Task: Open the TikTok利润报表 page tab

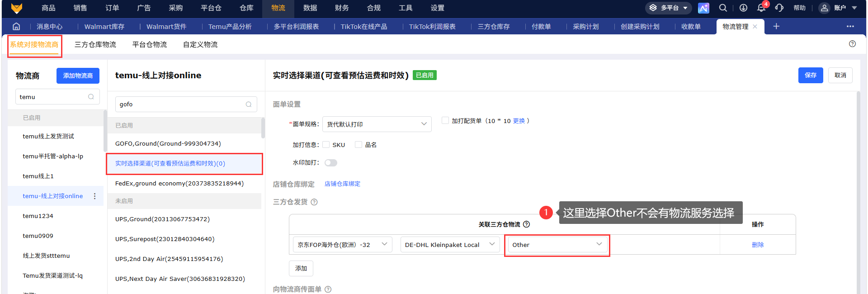Action: coord(432,27)
